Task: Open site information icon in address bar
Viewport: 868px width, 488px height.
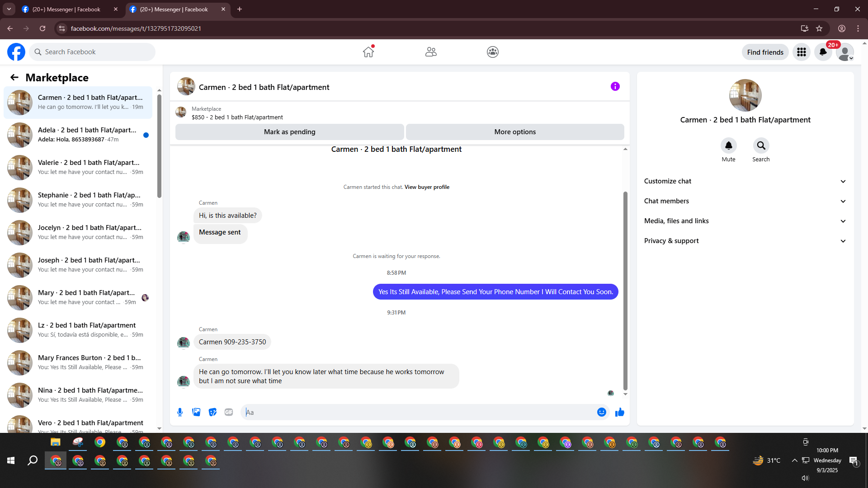Action: point(62,28)
